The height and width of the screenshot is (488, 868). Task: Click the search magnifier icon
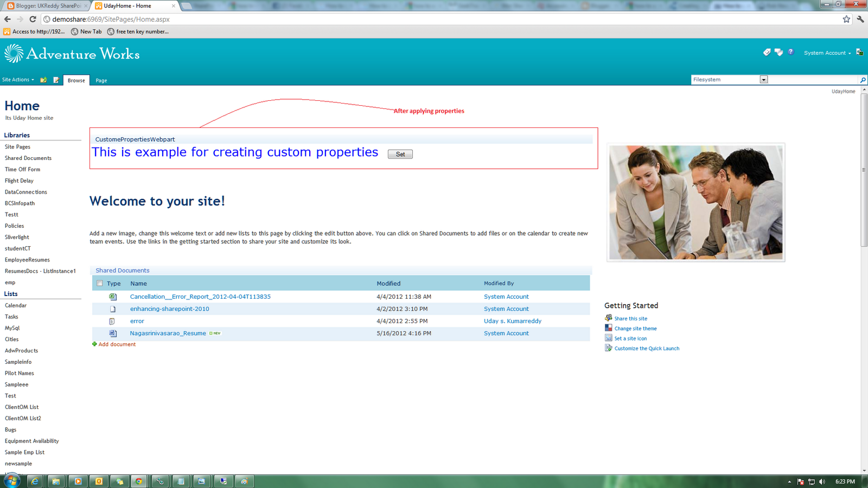(x=863, y=80)
